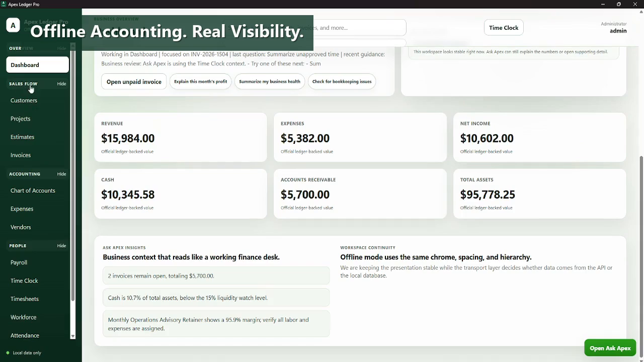Click the sidebar scrollbar thumb
The image size is (644, 362).
tap(72, 176)
